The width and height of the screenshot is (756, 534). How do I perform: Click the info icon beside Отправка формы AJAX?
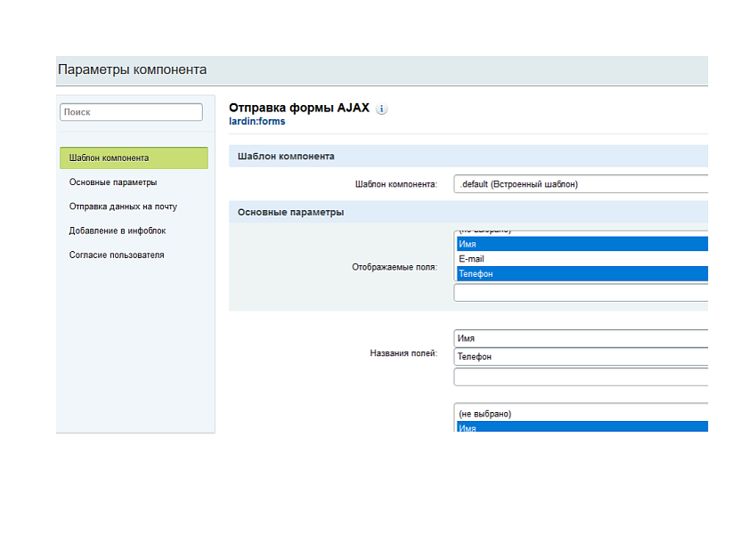pos(382,109)
